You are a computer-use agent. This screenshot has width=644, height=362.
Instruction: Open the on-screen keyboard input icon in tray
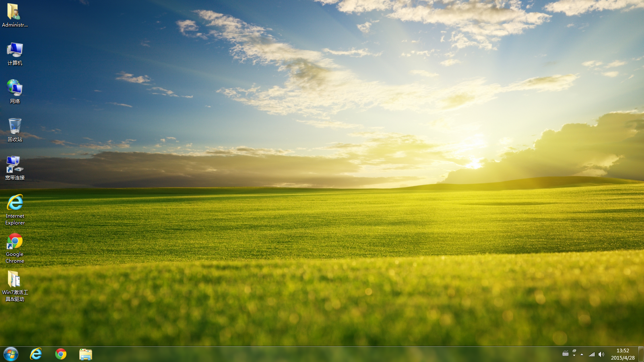[566, 354]
